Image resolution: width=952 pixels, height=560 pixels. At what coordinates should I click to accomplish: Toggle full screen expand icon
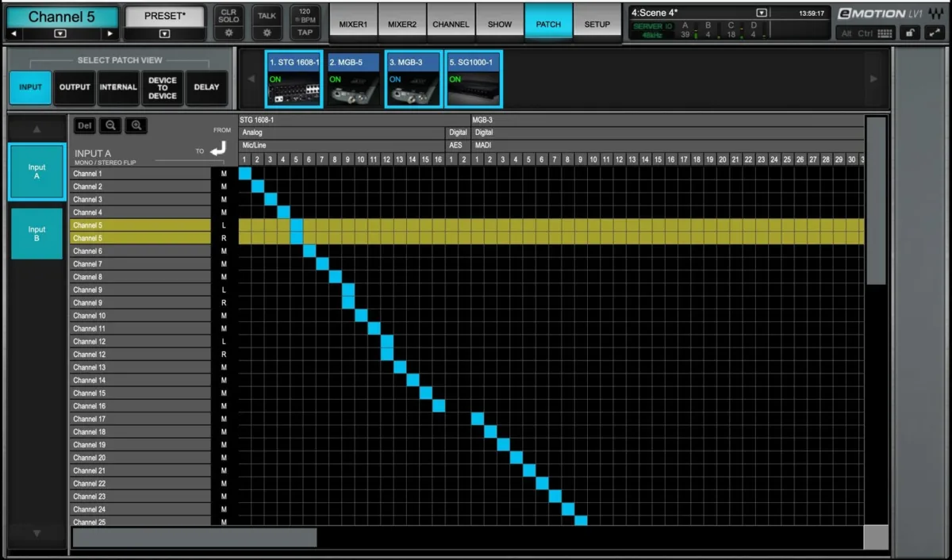(x=934, y=33)
